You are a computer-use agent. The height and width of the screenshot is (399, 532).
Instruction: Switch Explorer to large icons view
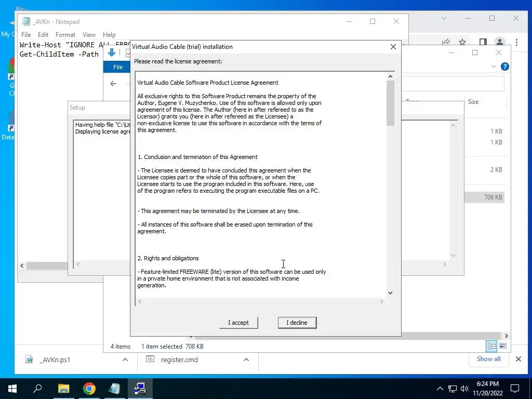click(503, 345)
